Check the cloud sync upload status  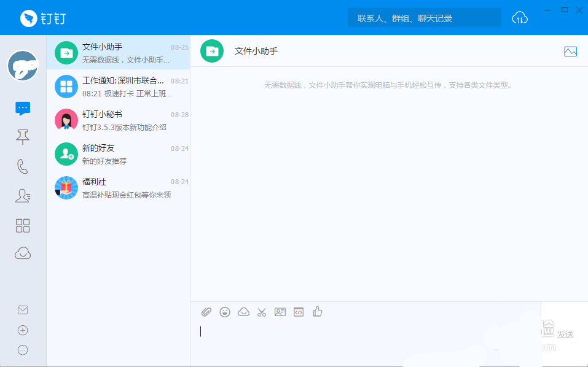point(520,17)
